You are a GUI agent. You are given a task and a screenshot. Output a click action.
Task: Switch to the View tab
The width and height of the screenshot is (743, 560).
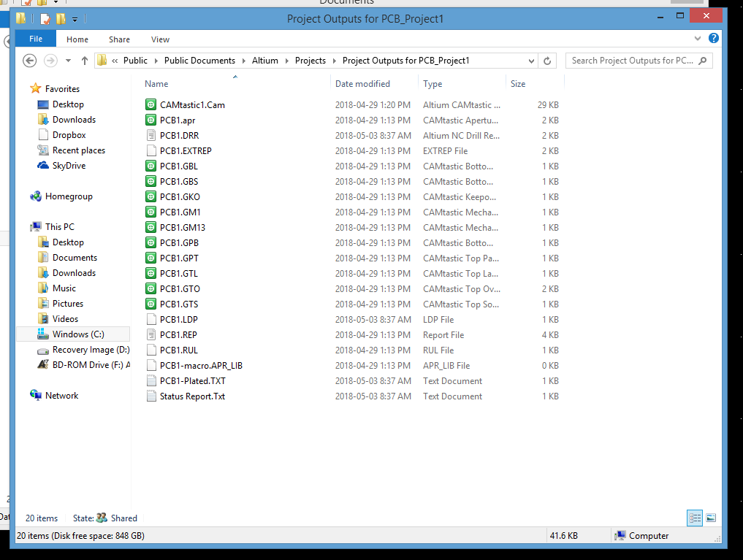[160, 39]
